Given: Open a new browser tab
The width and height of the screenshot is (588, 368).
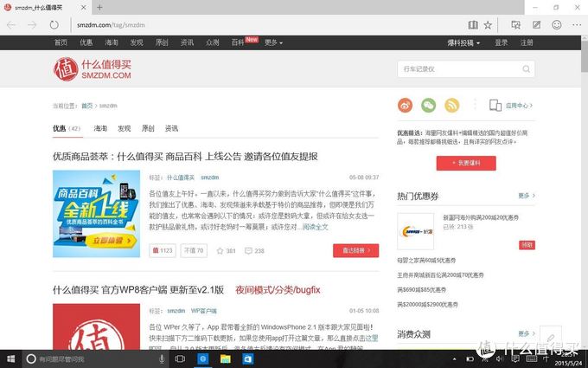Looking at the screenshot, I should [99, 7].
